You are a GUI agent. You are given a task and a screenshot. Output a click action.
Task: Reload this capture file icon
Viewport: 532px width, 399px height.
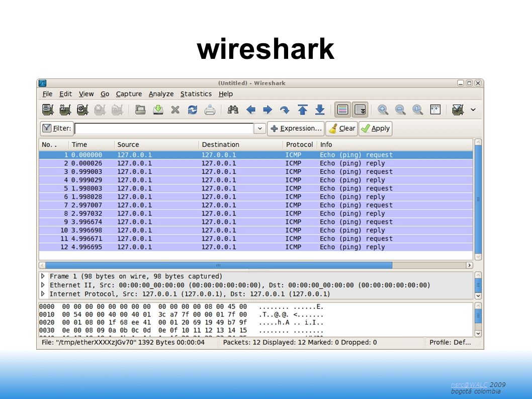pos(193,110)
